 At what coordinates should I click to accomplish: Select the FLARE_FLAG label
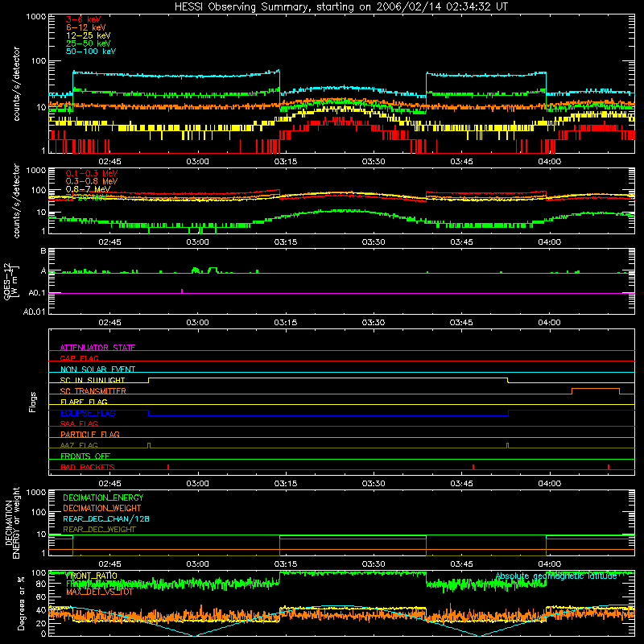coord(84,402)
